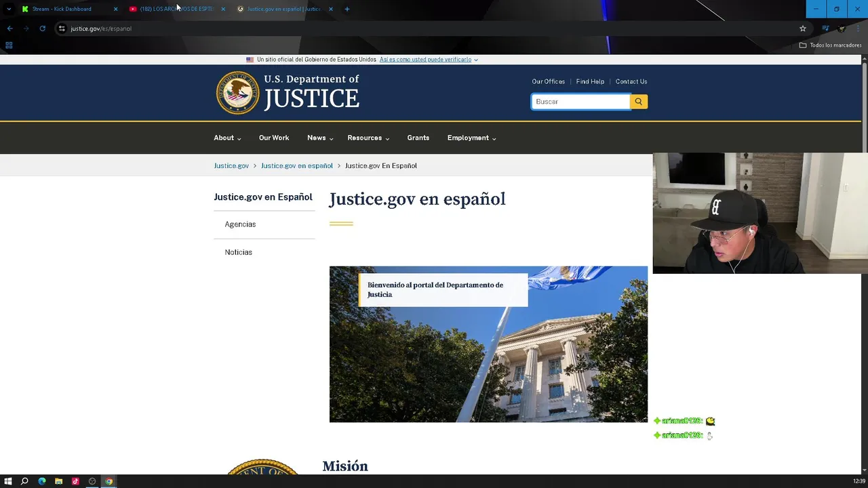Submit search with magnifier button
The width and height of the screenshot is (868, 488).
coord(639,102)
